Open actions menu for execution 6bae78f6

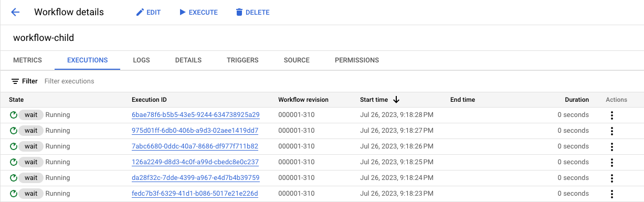[x=612, y=115]
